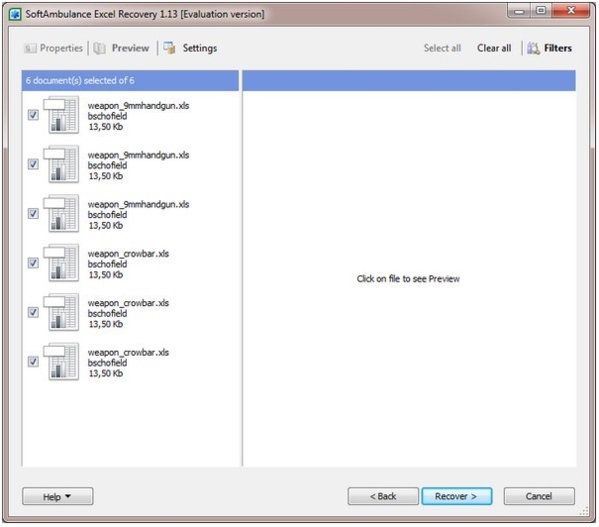This screenshot has width=599, height=527.
Task: Click the Preview toolbar label
Action: coord(130,48)
